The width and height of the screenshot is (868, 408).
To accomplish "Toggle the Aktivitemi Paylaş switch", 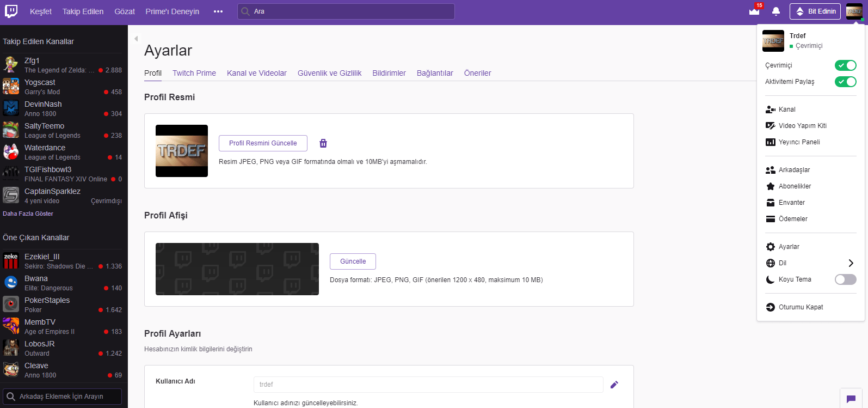I will 846,82.
